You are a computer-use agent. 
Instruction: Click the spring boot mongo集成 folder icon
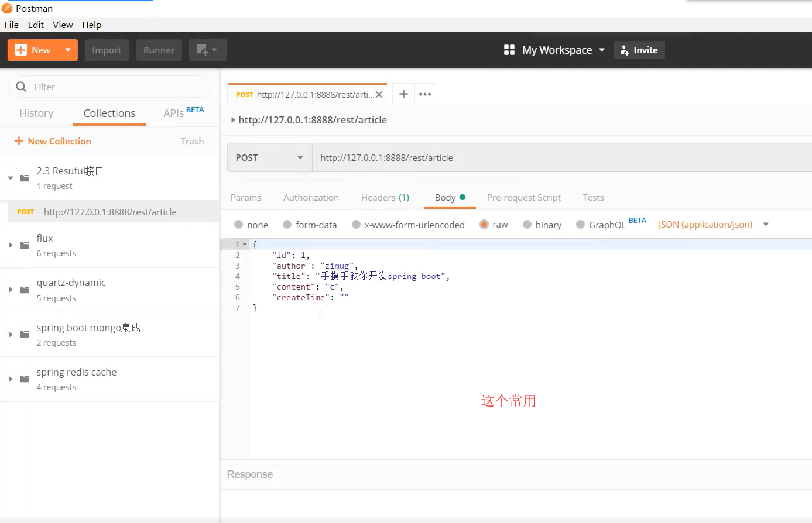[x=25, y=335]
